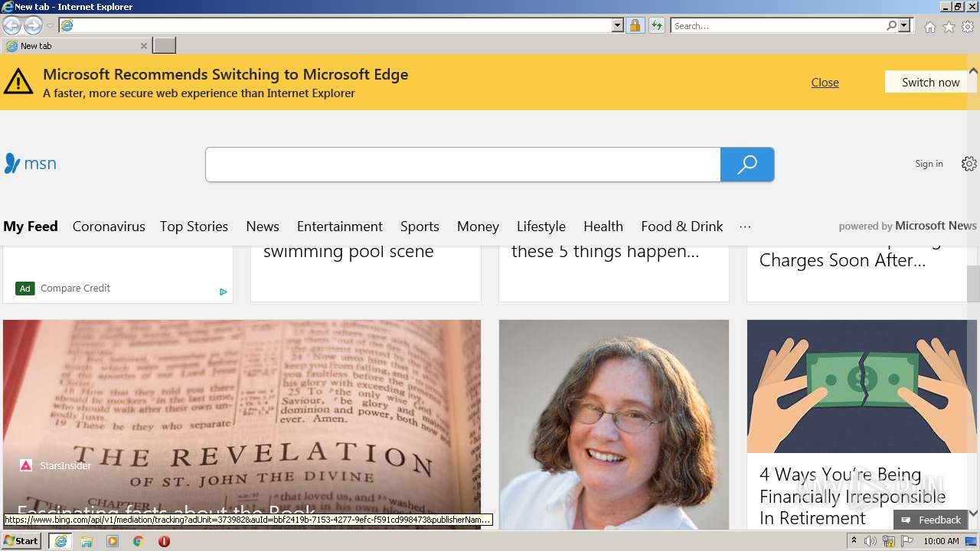Open the 'Compare Credit' ad label
Screen dimensions: 980x551
click(75, 289)
